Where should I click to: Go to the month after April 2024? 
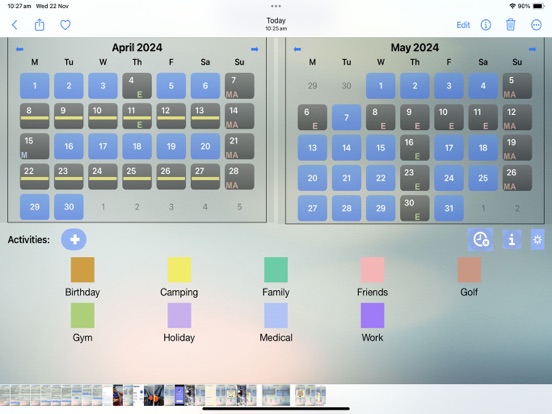255,49
